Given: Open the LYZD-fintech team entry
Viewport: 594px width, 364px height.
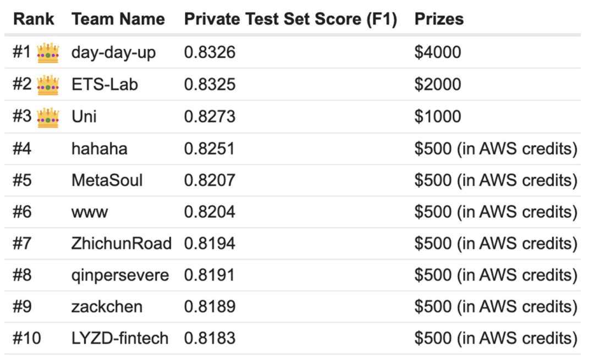Looking at the screenshot, I should [x=119, y=338].
